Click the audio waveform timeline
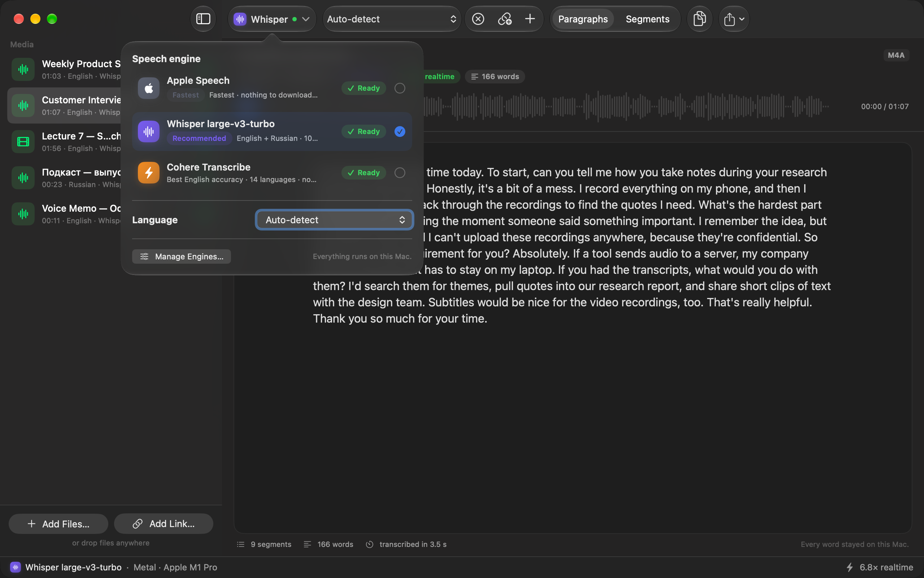This screenshot has width=924, height=578. pyautogui.click(x=626, y=106)
